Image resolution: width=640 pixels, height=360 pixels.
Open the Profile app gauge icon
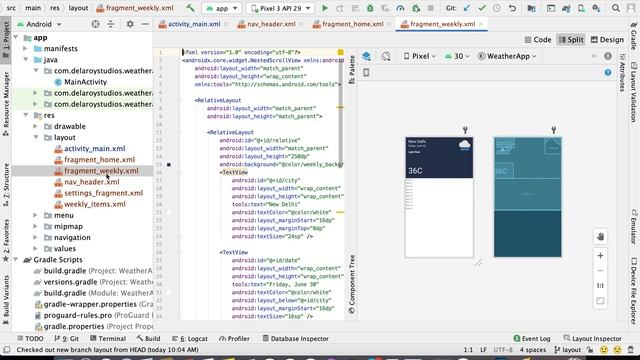pyautogui.click(x=400, y=8)
